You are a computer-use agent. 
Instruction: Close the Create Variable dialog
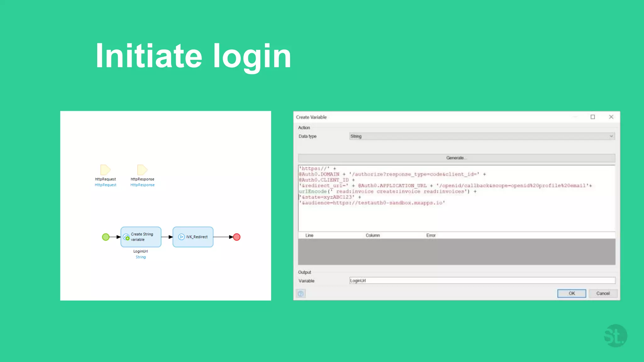(x=611, y=117)
